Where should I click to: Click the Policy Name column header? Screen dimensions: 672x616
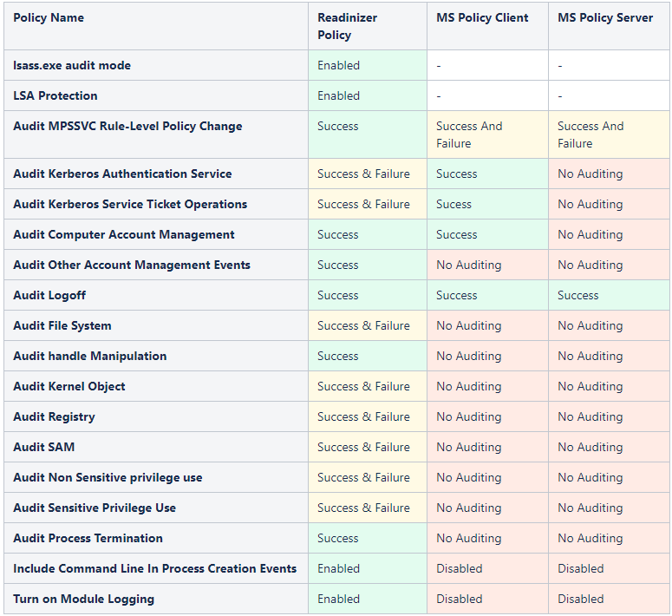click(x=49, y=18)
